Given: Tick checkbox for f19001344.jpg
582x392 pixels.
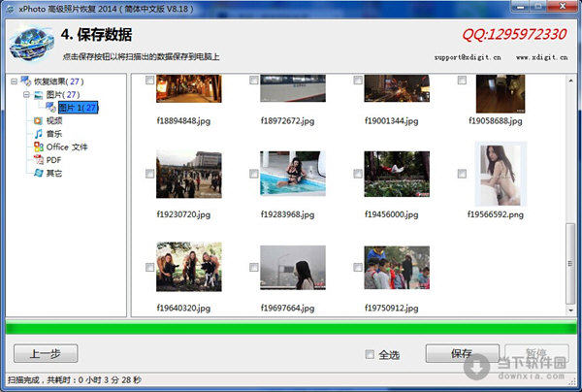Looking at the screenshot, I should 358,81.
